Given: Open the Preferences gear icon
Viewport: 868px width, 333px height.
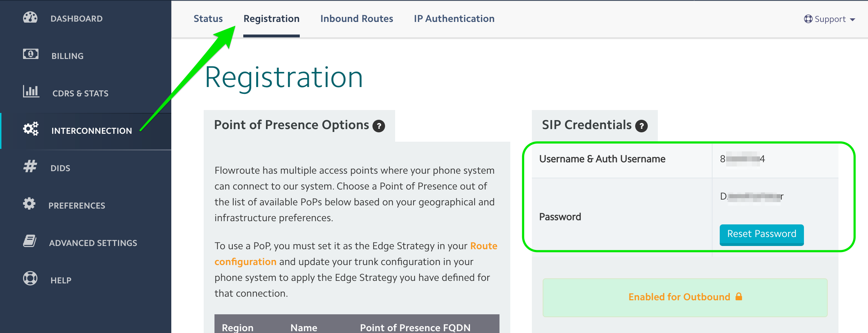Looking at the screenshot, I should click(29, 204).
